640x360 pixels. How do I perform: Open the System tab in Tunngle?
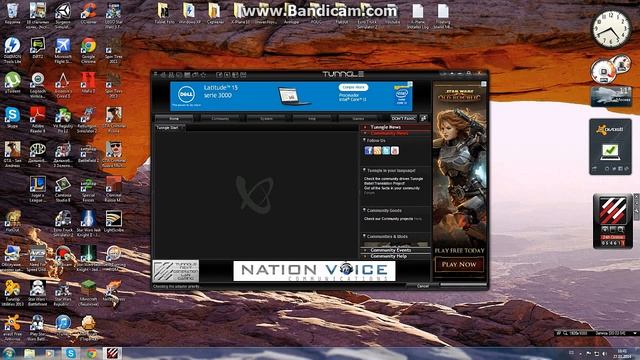tap(266, 118)
